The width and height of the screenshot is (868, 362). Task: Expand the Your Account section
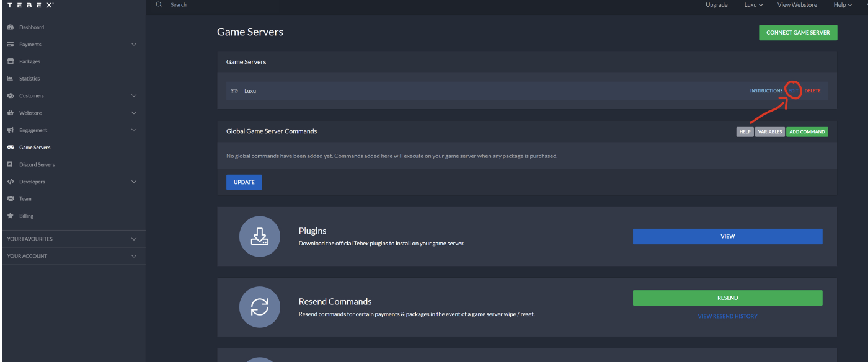click(73, 256)
